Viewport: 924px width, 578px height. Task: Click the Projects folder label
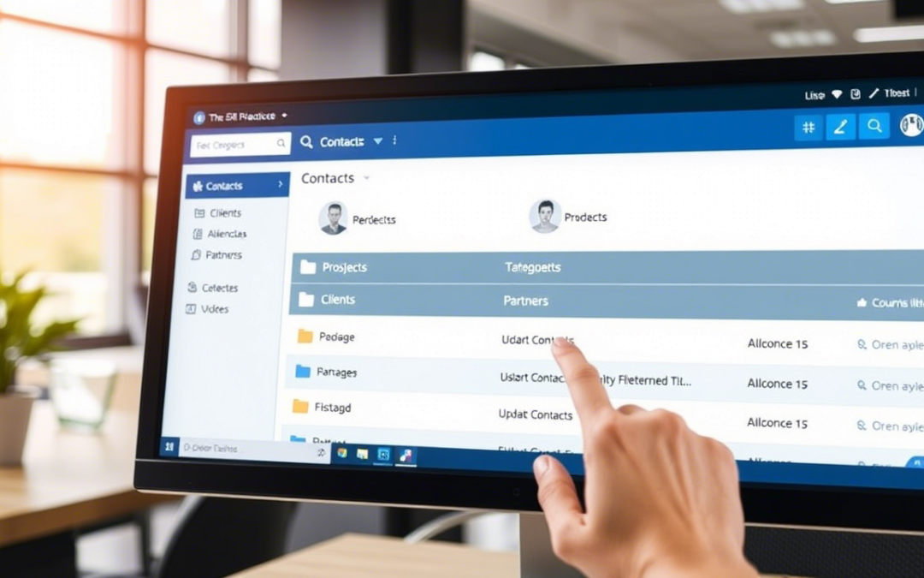coord(344,267)
